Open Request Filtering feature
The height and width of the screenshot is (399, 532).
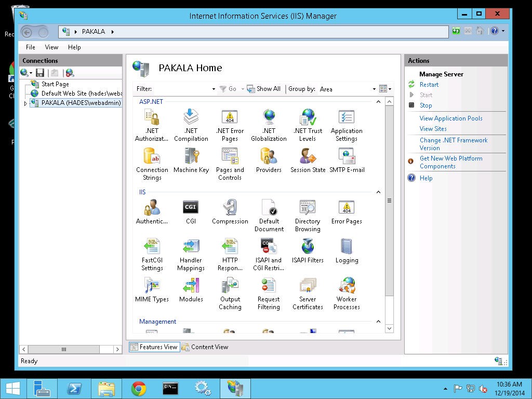pyautogui.click(x=269, y=294)
